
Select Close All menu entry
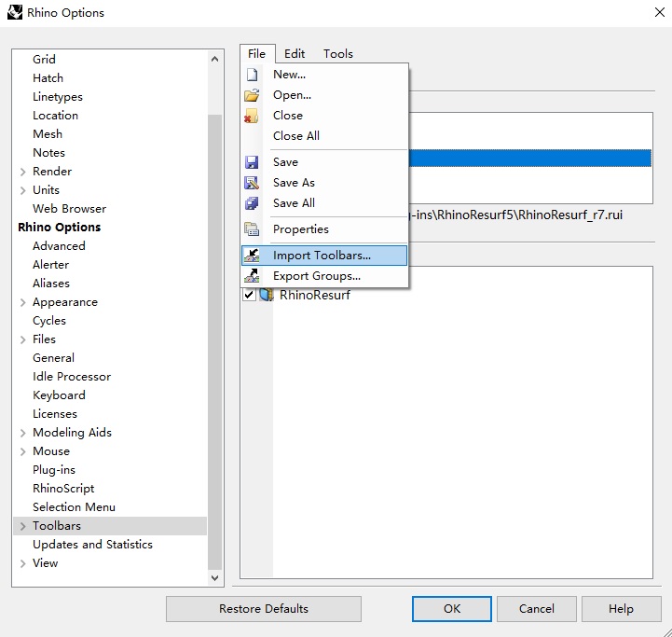pyautogui.click(x=324, y=136)
